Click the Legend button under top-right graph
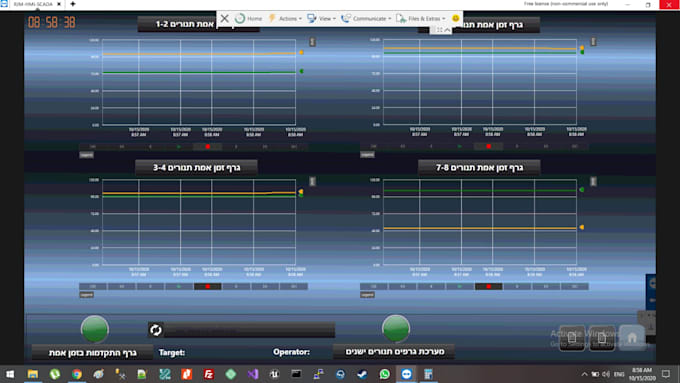 367,155
